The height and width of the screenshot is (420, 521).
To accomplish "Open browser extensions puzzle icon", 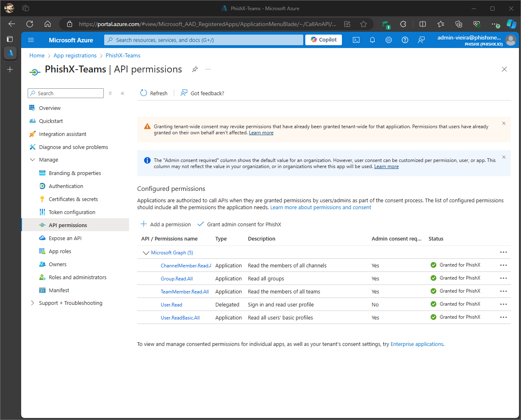I will pyautogui.click(x=403, y=24).
